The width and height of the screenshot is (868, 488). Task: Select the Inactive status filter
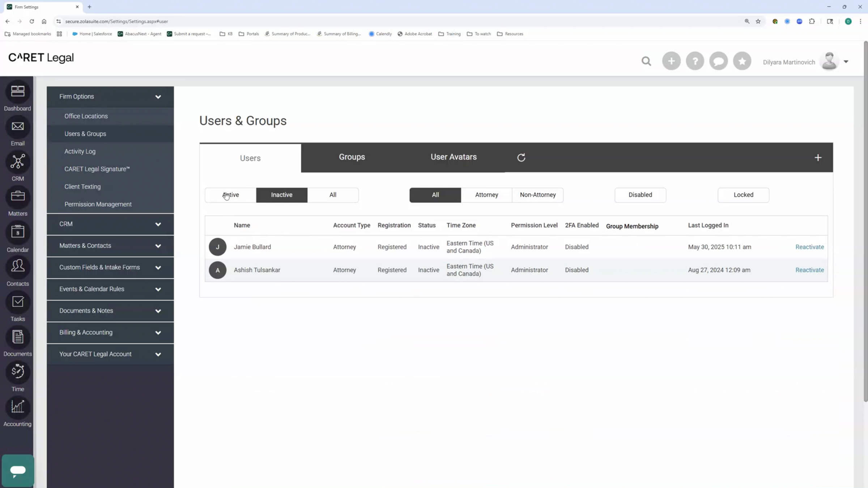coord(282,195)
